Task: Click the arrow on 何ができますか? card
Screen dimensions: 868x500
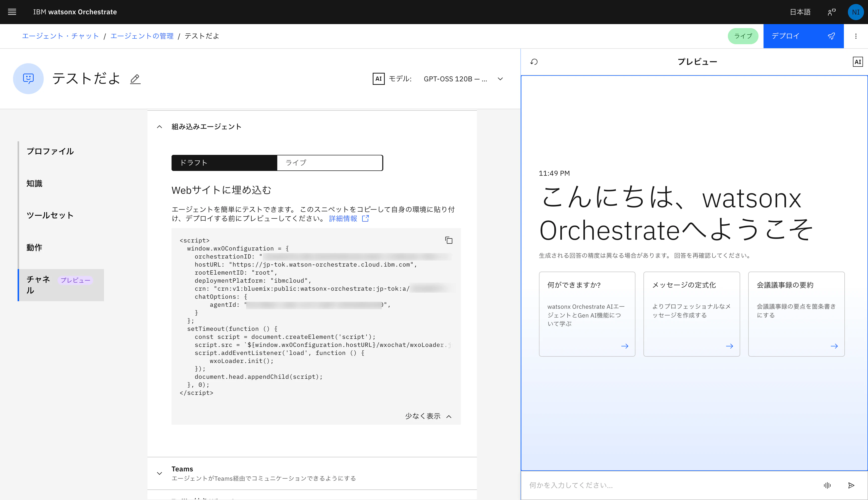Action: tap(625, 346)
